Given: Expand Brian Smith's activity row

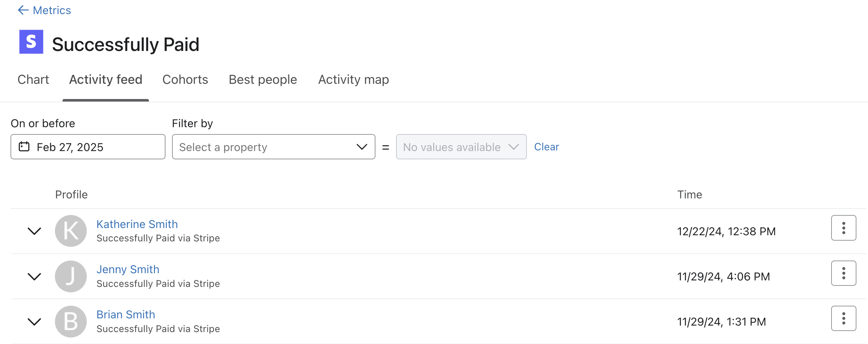Looking at the screenshot, I should [34, 322].
